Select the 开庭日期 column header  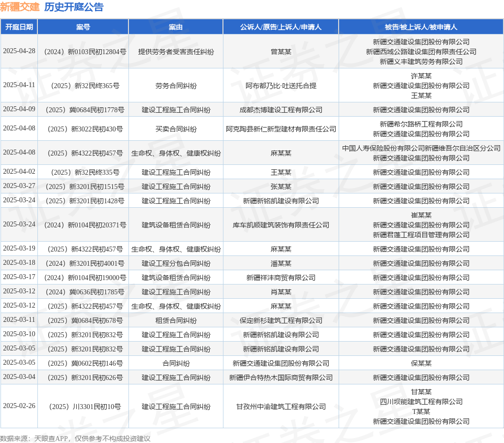(x=19, y=27)
